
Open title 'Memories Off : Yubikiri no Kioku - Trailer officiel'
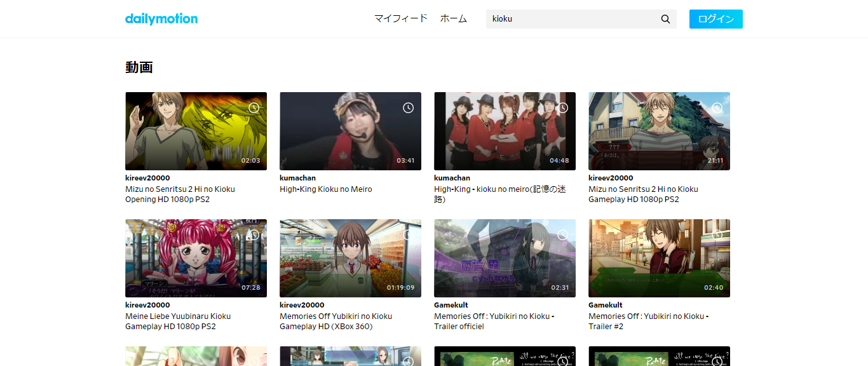[x=494, y=322]
